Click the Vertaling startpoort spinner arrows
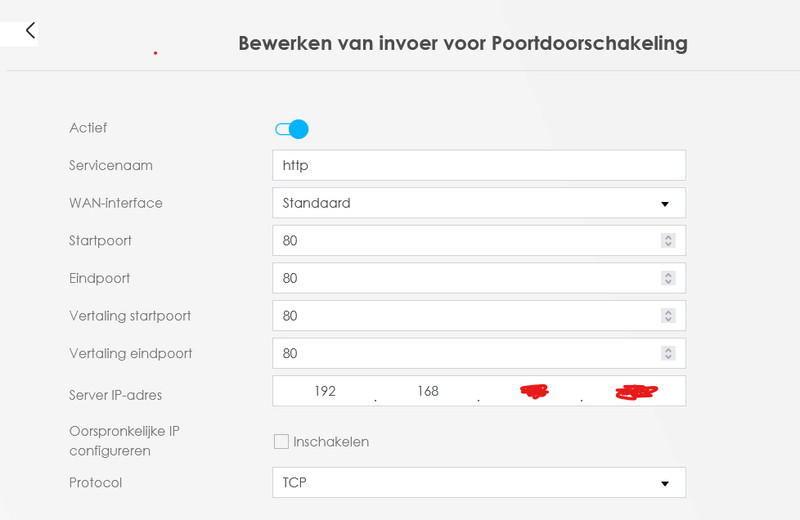 pos(668,316)
